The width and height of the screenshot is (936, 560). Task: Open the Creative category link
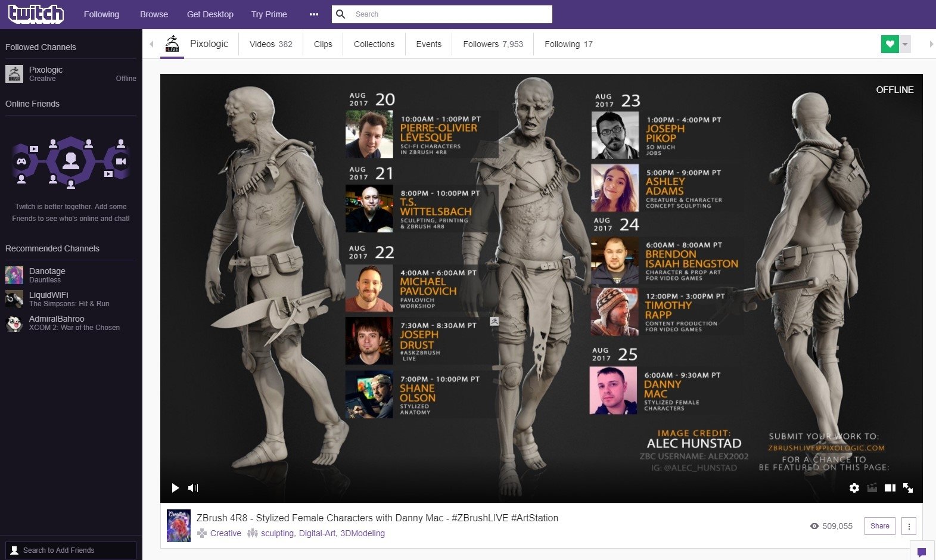[226, 533]
